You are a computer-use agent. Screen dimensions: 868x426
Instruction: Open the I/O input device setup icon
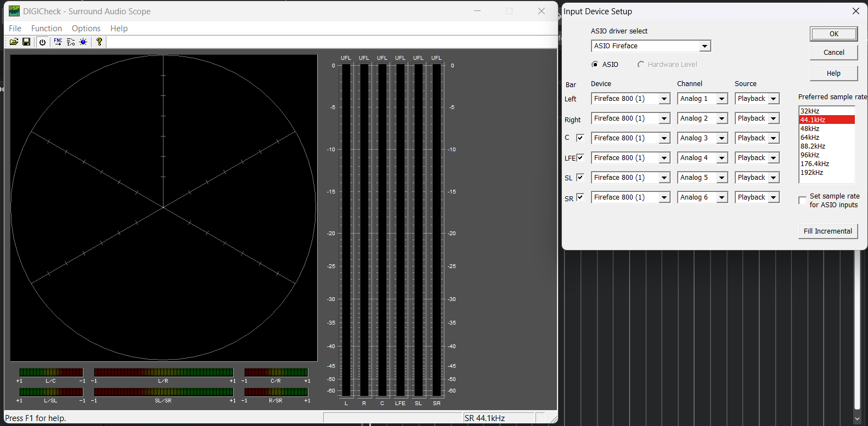71,42
